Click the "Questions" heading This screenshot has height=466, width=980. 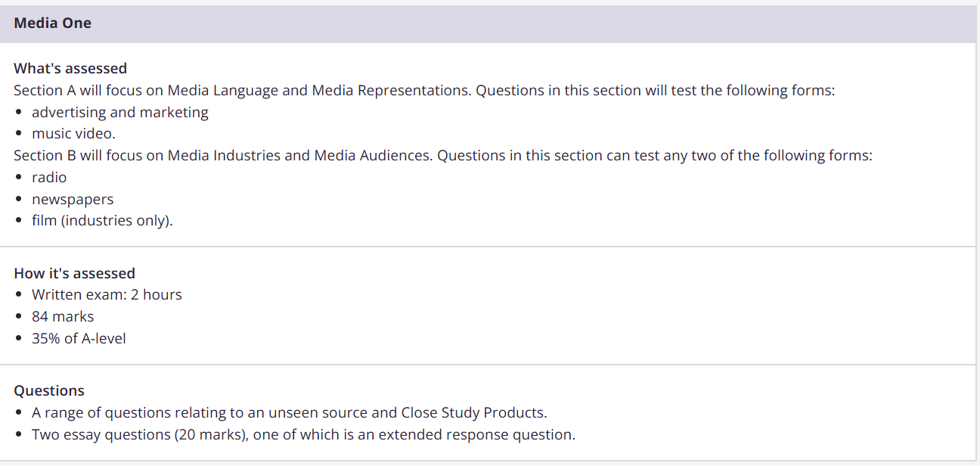point(49,391)
